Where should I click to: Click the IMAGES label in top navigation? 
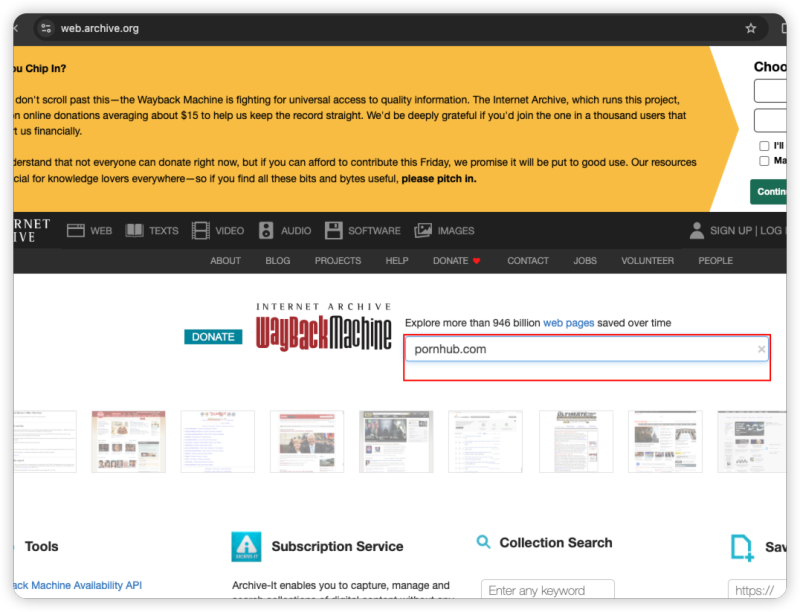click(x=456, y=231)
